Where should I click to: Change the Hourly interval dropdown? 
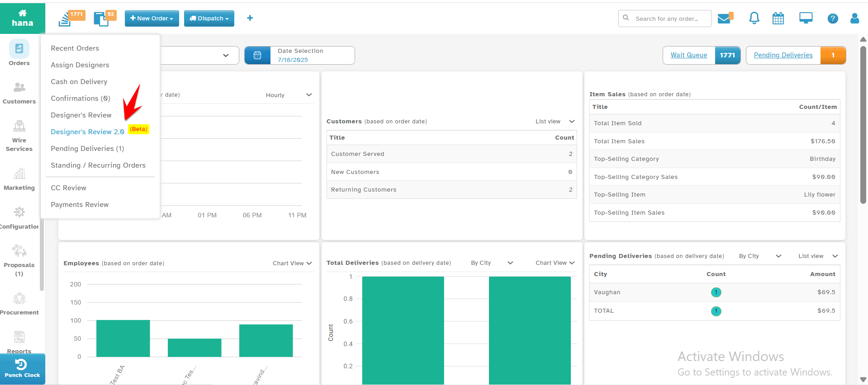pyautogui.click(x=289, y=95)
